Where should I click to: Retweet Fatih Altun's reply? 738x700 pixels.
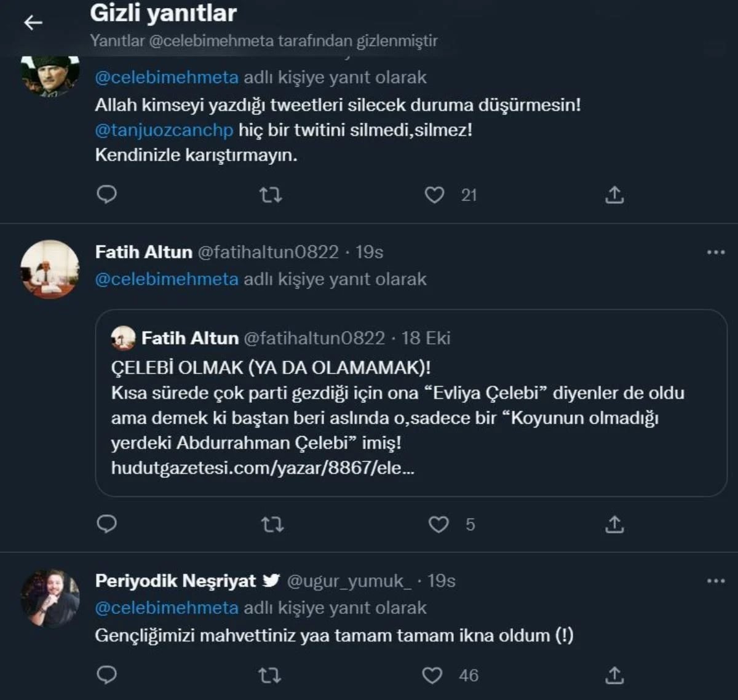(x=272, y=525)
